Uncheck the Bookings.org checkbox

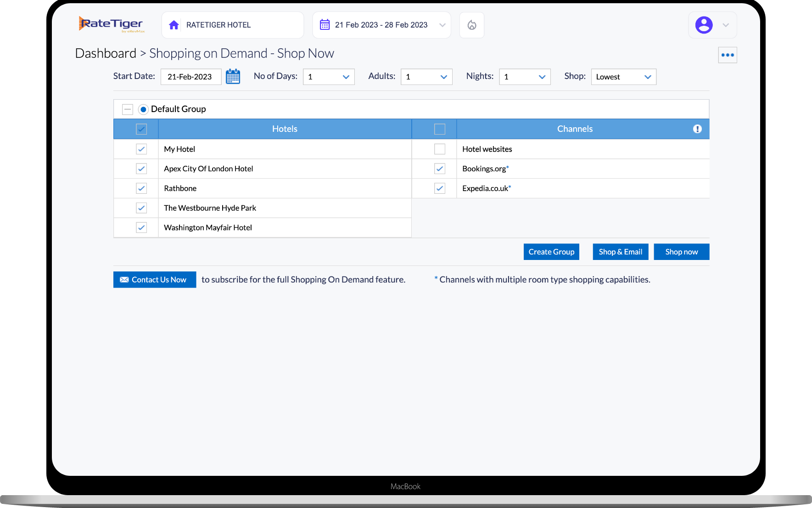tap(440, 169)
